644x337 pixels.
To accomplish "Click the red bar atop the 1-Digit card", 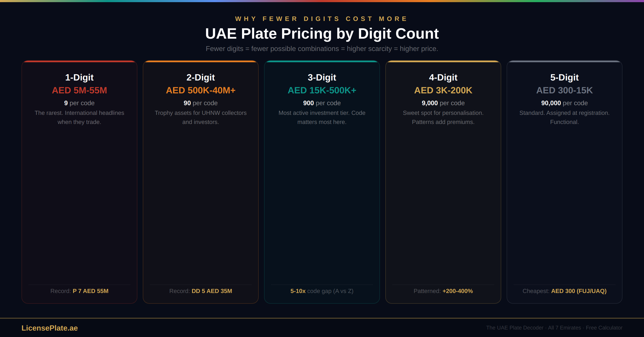I will coord(79,61).
